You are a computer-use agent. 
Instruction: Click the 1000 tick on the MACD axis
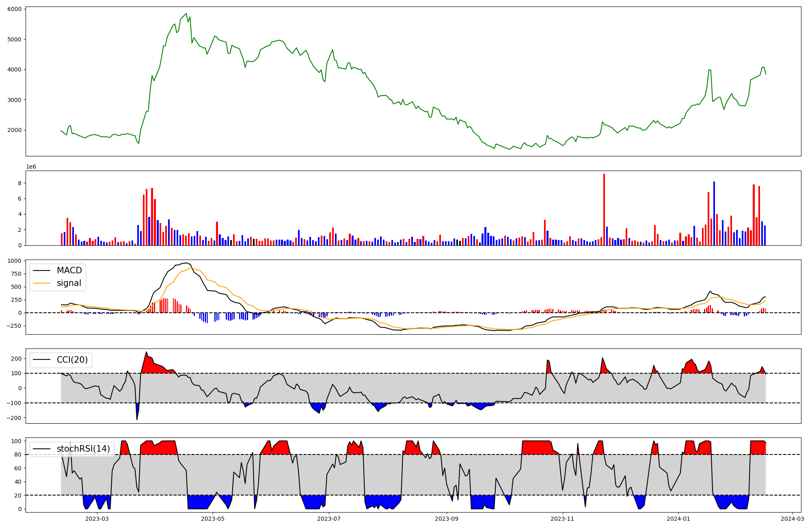(15, 261)
